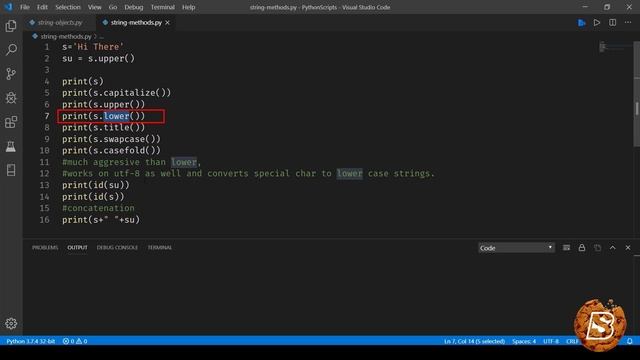Open the Test beaker view

11,146
